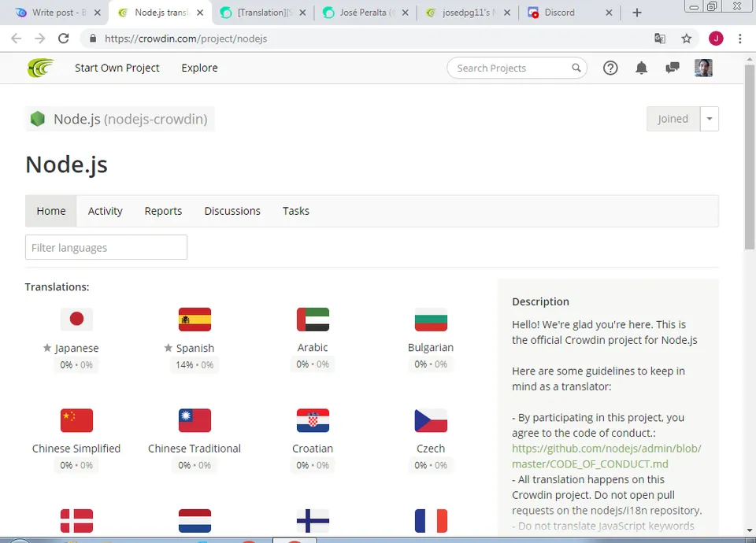Click the Node.js (nodejs-crowdin) breadcrumb

pyautogui.click(x=120, y=119)
